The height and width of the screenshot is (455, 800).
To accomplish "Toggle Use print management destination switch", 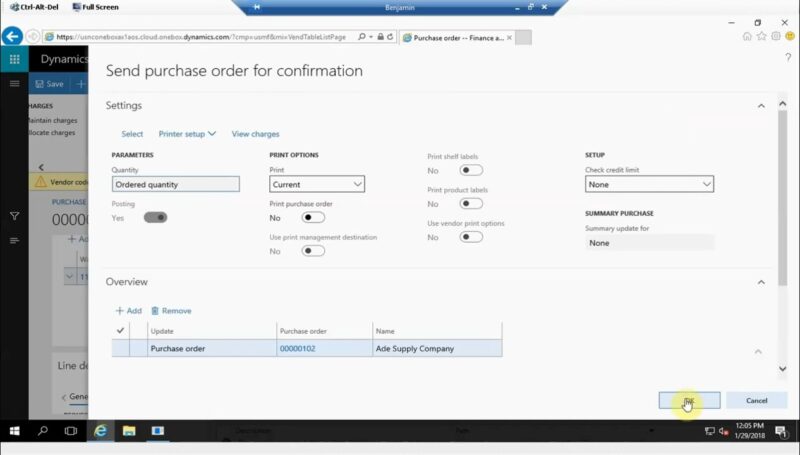I will coord(313,251).
